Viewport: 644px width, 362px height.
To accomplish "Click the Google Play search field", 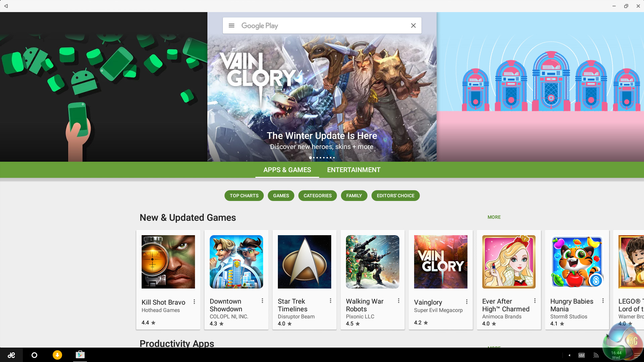I will pos(322,25).
